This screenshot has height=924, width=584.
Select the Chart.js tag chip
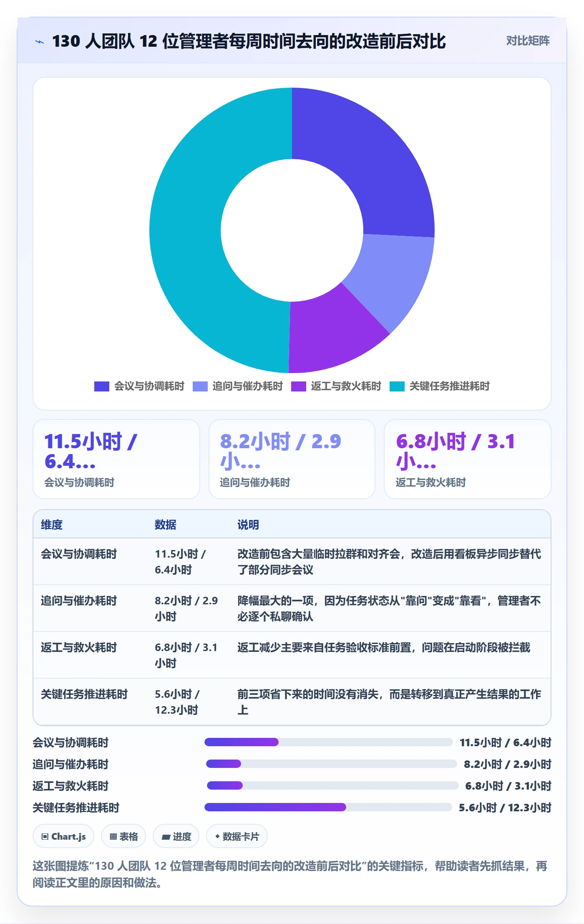click(63, 836)
